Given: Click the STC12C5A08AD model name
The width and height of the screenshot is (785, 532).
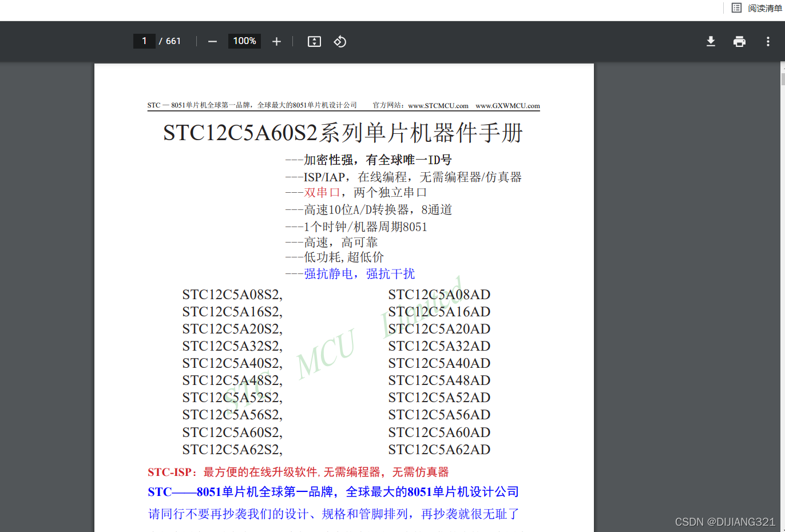Looking at the screenshot, I should [439, 295].
